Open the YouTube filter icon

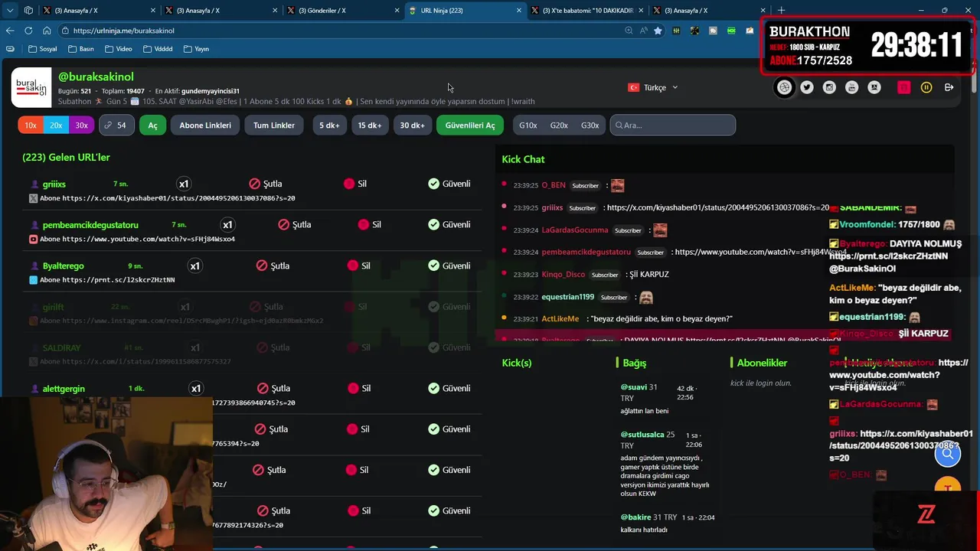(851, 87)
